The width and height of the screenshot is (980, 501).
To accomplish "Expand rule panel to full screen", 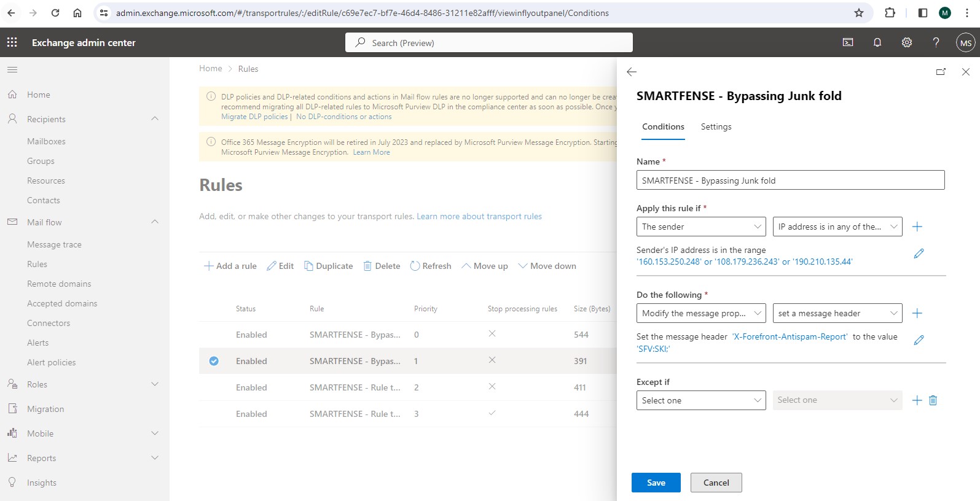I will point(941,72).
